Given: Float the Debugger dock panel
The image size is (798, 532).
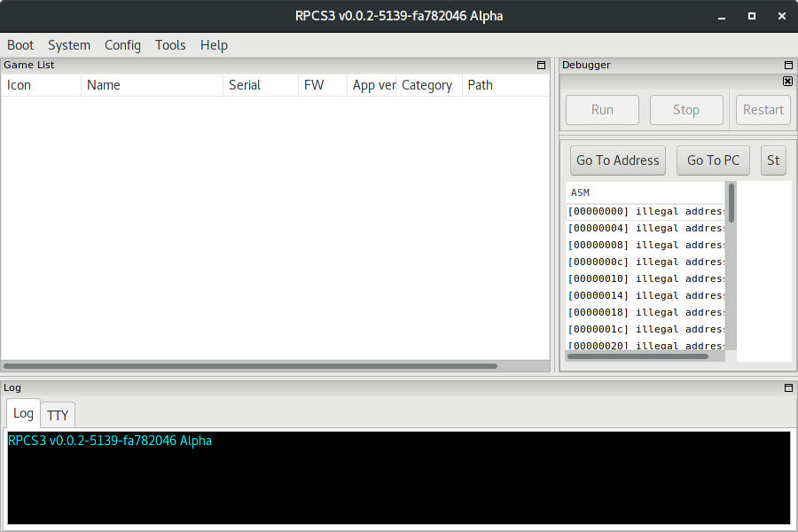Looking at the screenshot, I should point(788,65).
